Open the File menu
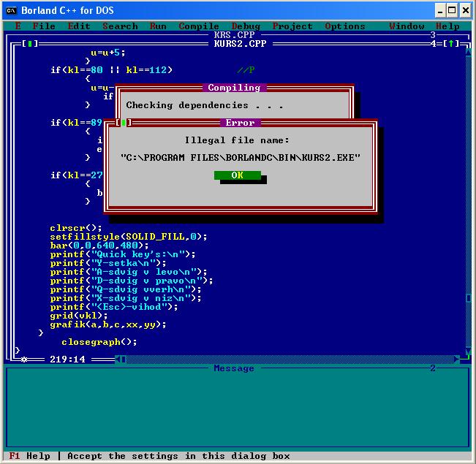Viewport: 476px width, 464px height. [44, 26]
